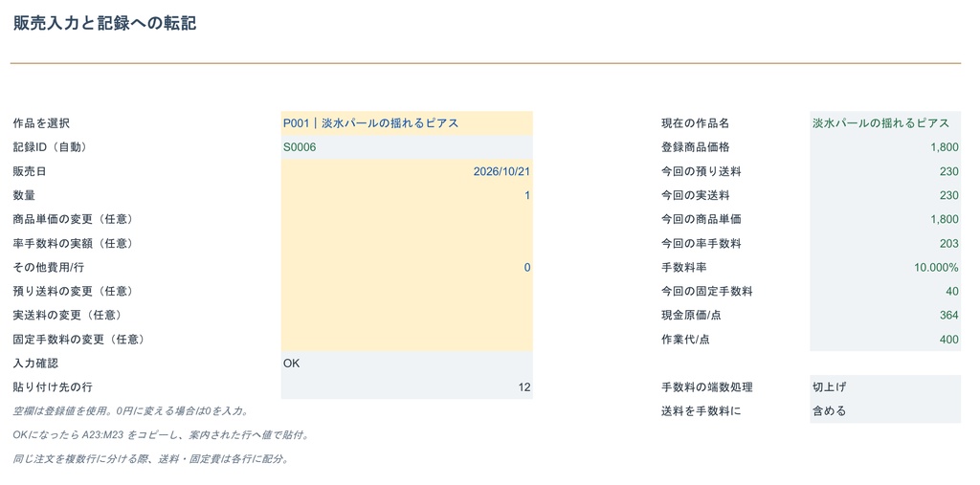Screen dimensions: 980x485
Task: Click the 作業代/点 label
Action: tap(685, 340)
